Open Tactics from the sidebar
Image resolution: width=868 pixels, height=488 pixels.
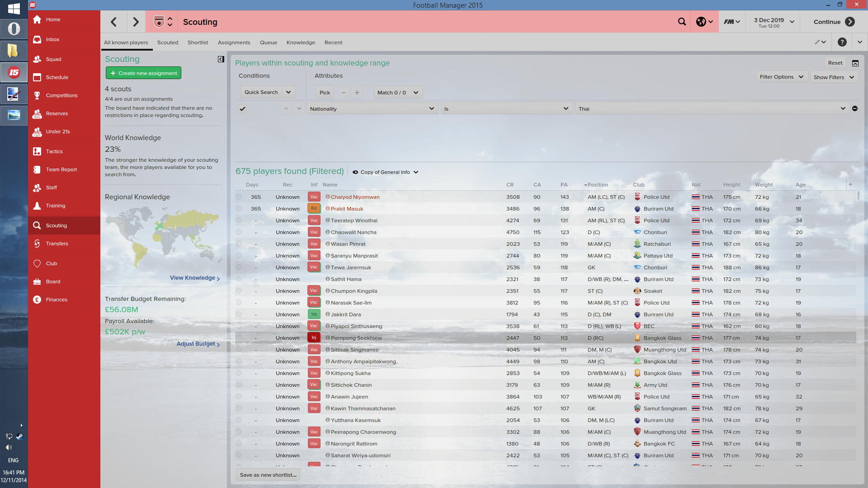point(54,151)
